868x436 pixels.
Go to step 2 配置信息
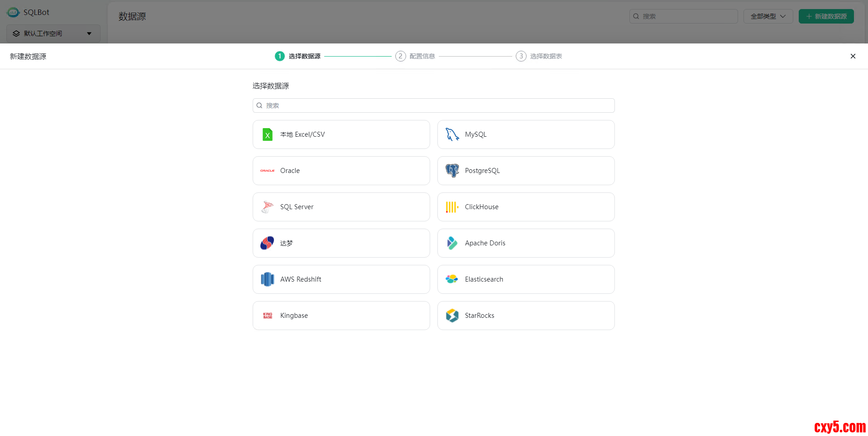pyautogui.click(x=415, y=56)
